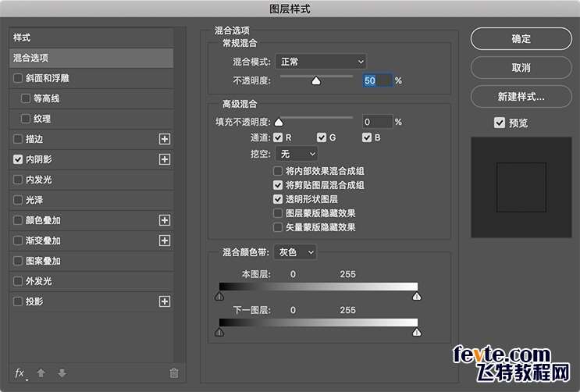Image resolution: width=580 pixels, height=392 pixels.
Task: Open 描边 settings row
Action: [91, 139]
